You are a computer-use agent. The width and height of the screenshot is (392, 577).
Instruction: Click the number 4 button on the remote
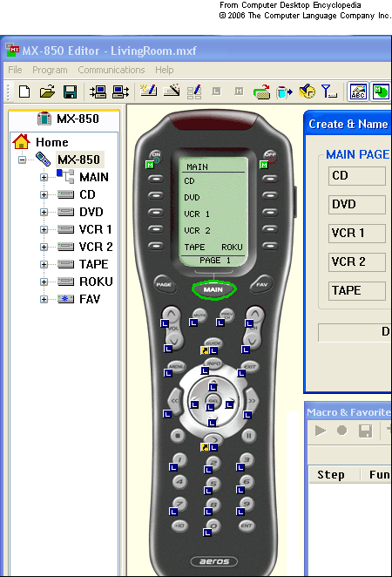(x=179, y=481)
